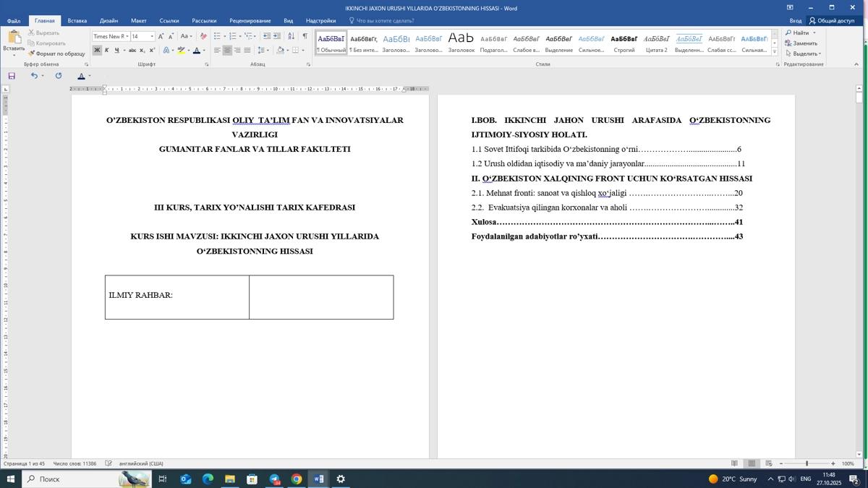Click the Format Painter brush icon

tap(32, 53)
